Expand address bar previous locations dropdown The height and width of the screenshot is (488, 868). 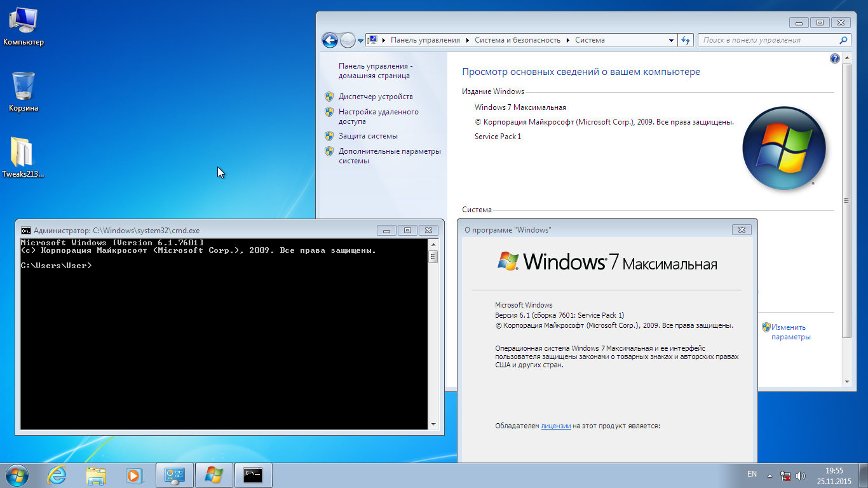tap(672, 40)
